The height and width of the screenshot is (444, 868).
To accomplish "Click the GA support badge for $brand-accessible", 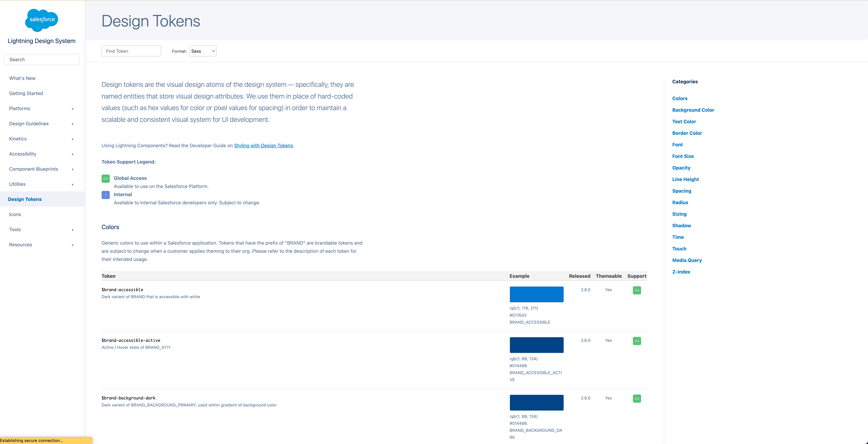I will pyautogui.click(x=636, y=290).
